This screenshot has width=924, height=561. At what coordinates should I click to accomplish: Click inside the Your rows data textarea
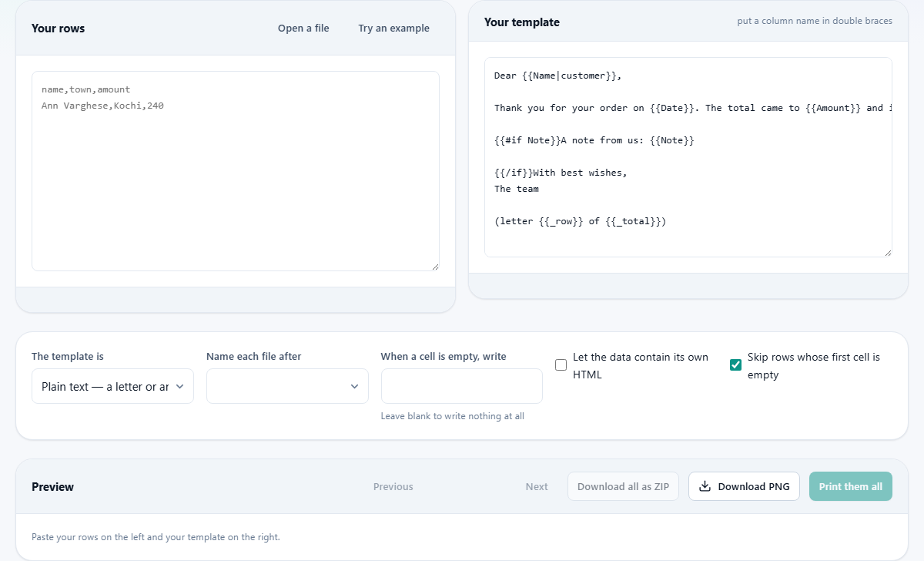pyautogui.click(x=236, y=171)
